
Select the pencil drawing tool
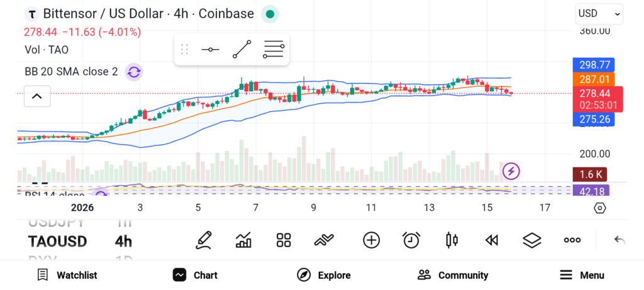(x=204, y=240)
